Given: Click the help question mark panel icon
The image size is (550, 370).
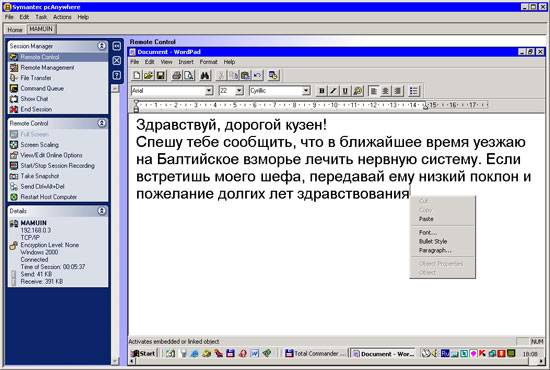Looking at the screenshot, I should coord(117,75).
